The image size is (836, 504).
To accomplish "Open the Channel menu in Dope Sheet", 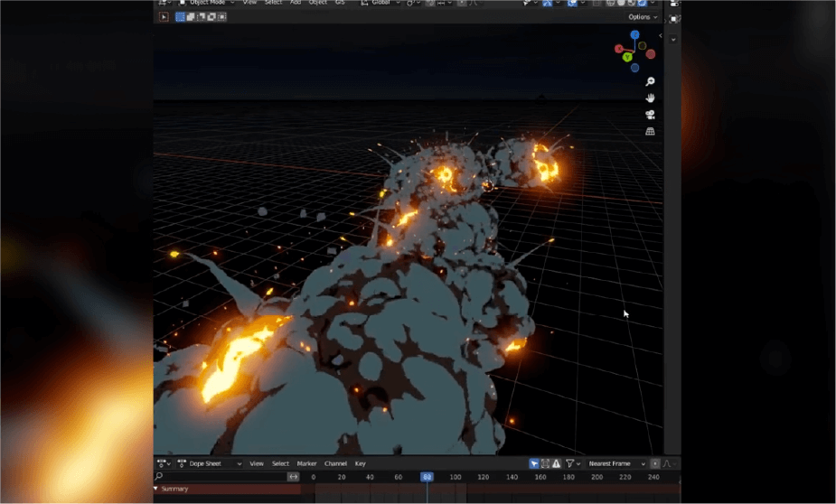I will 335,463.
